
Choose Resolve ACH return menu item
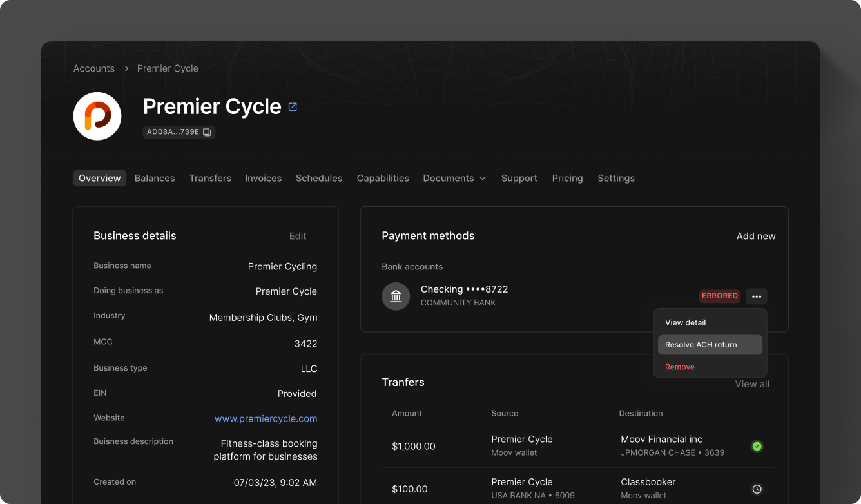point(710,345)
